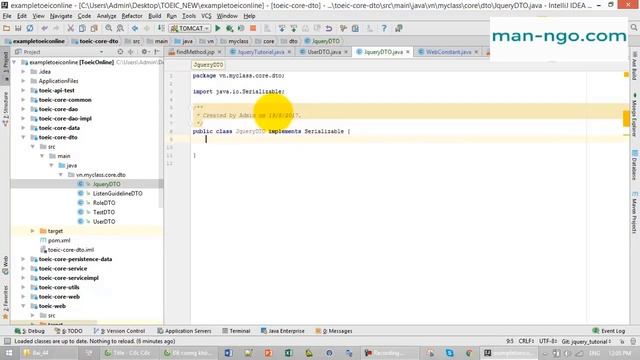
Task: Click the Open folder toolbar icon
Action: 7,28
